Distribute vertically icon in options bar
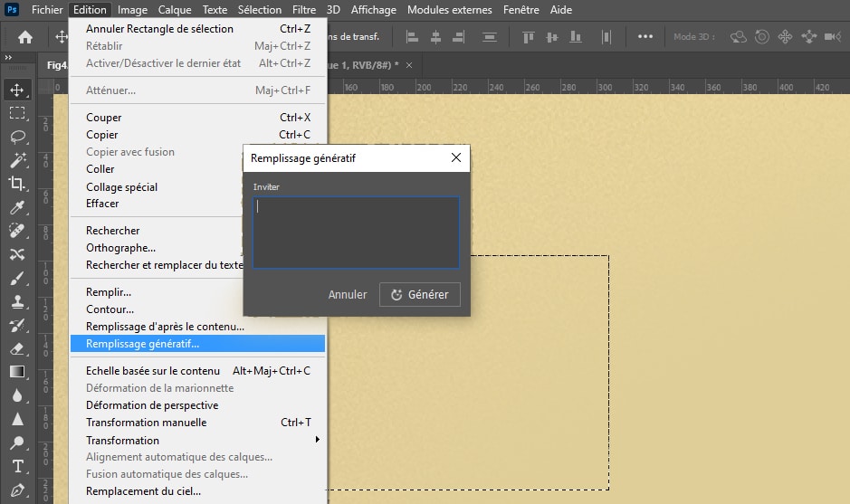Viewport: 850px width, 504px height. click(489, 37)
